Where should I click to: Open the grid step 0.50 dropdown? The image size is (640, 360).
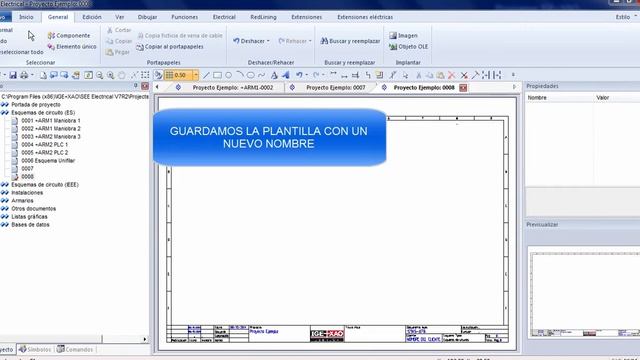[196, 75]
